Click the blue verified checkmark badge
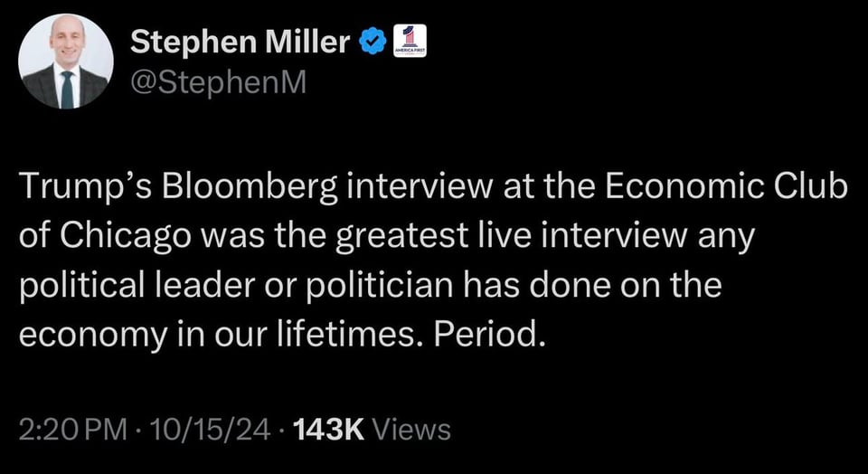The width and height of the screenshot is (868, 474). [372, 41]
